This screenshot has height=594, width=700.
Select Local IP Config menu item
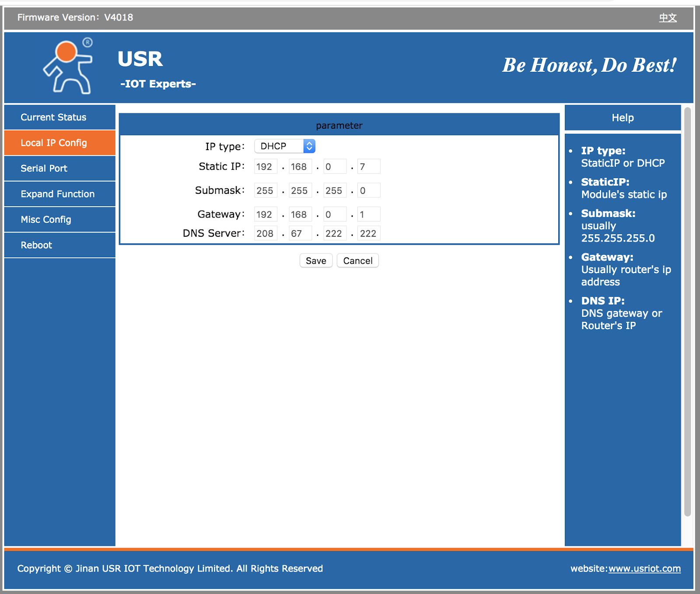[x=59, y=143]
